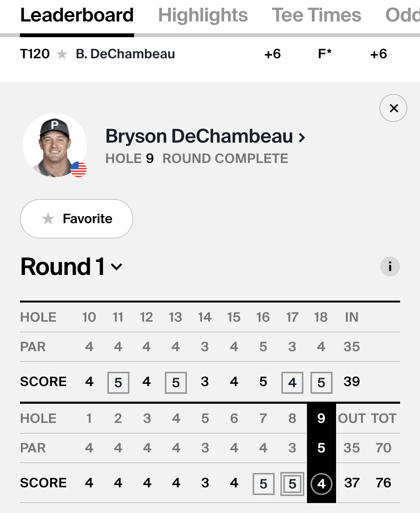The image size is (420, 513).
Task: Switch to the Tee Times tab
Action: 317,15
